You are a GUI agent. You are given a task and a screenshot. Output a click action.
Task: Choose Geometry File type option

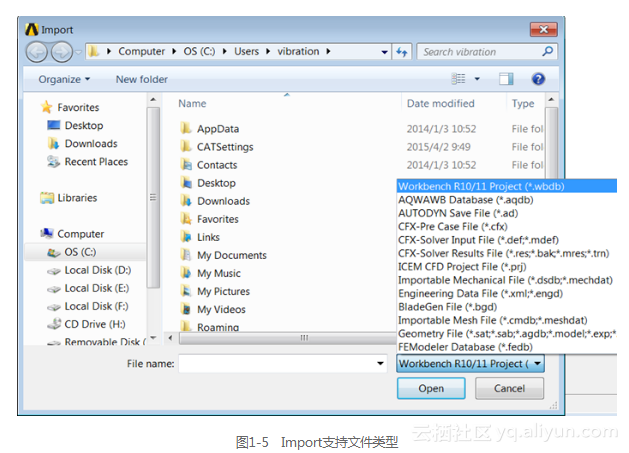[x=506, y=333]
